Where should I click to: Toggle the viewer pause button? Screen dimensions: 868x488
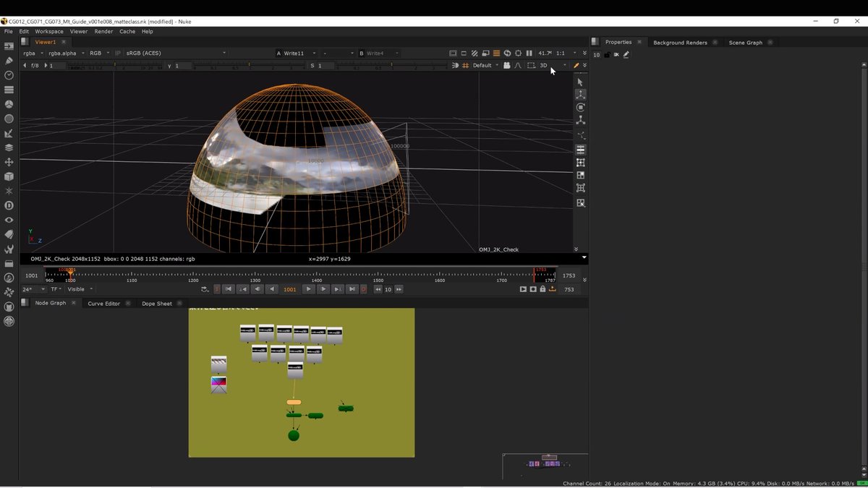529,53
